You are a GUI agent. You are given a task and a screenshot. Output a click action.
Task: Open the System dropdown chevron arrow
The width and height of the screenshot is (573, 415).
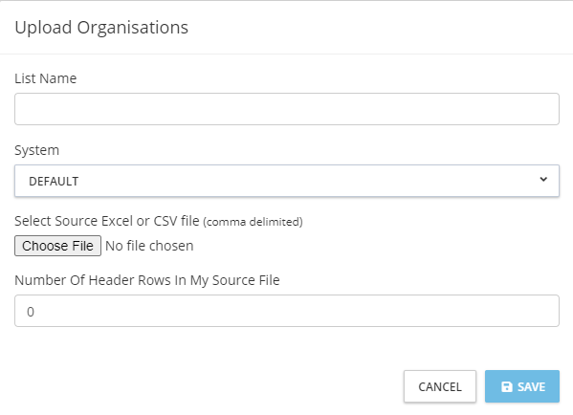(x=543, y=179)
